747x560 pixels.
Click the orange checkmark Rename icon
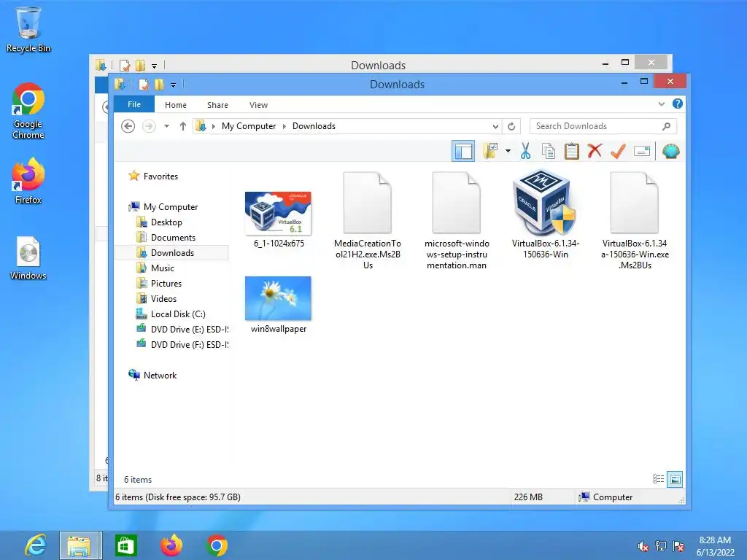click(x=618, y=151)
